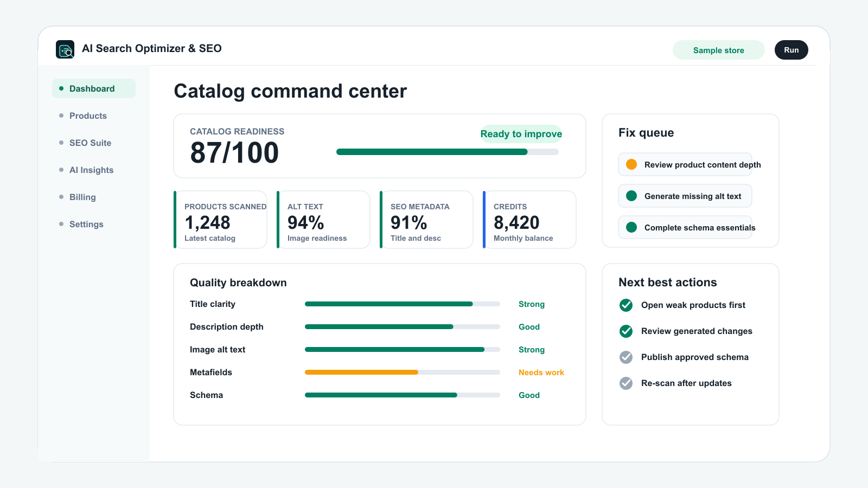Click the 87/100 readiness score

[234, 153]
